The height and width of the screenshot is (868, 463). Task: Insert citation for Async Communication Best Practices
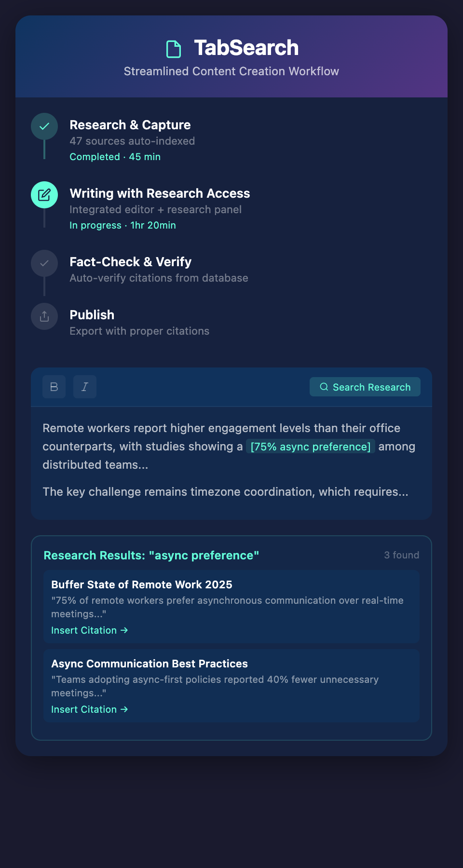pos(89,709)
